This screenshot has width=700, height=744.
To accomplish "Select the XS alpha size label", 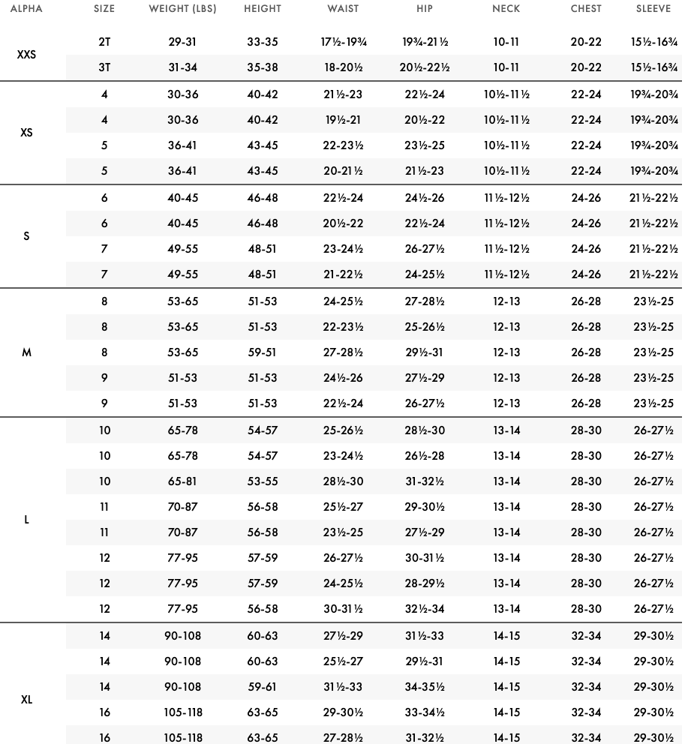I will [x=26, y=133].
